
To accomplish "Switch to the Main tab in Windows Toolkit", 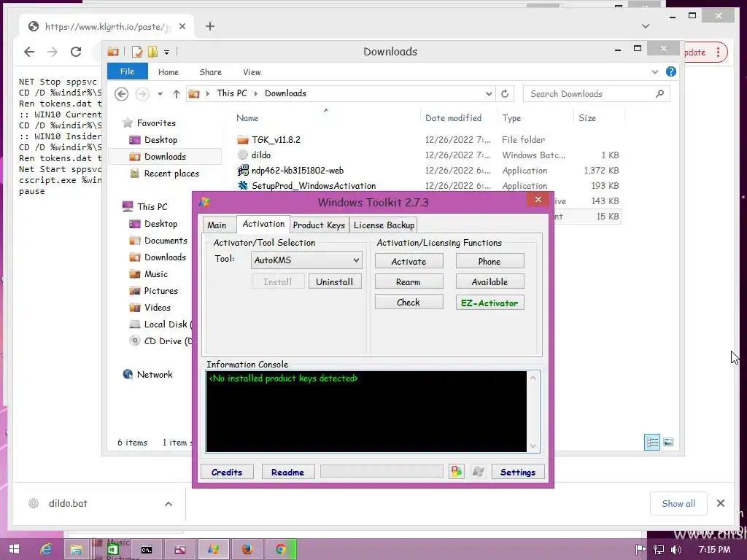I will click(217, 225).
